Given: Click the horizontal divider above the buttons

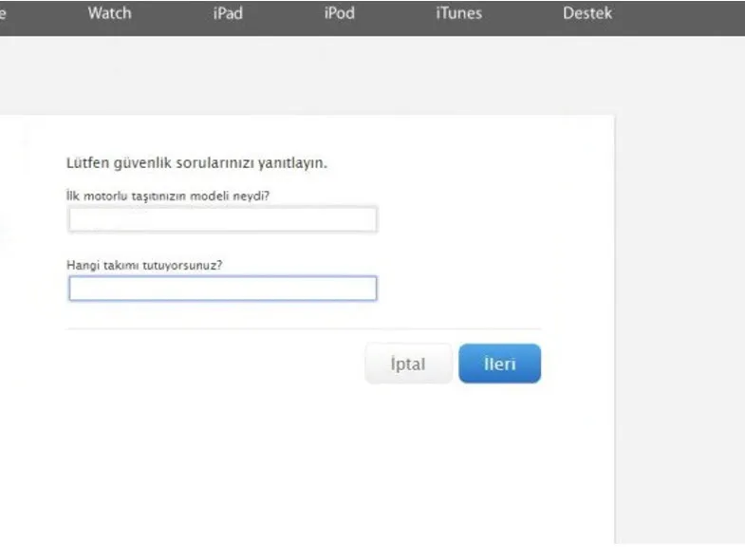Looking at the screenshot, I should [x=304, y=329].
